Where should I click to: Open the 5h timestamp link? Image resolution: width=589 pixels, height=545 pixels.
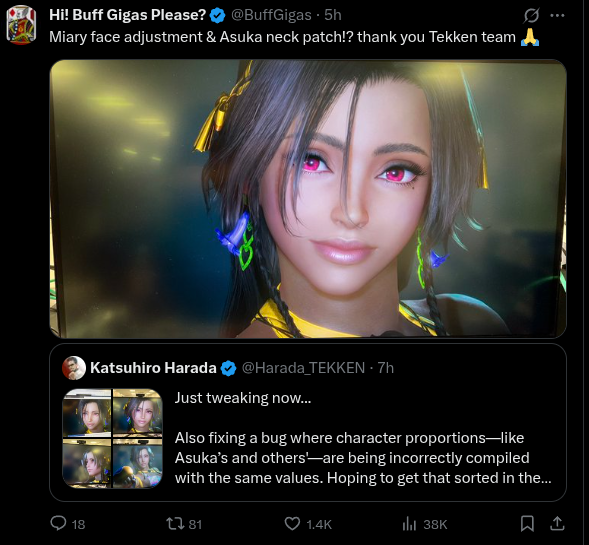(x=333, y=15)
